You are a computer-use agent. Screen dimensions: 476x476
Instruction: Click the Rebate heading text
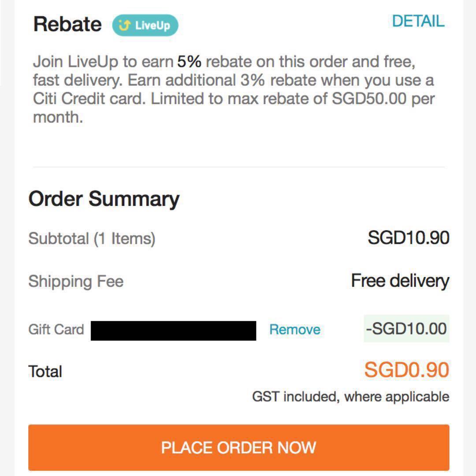coord(66,23)
